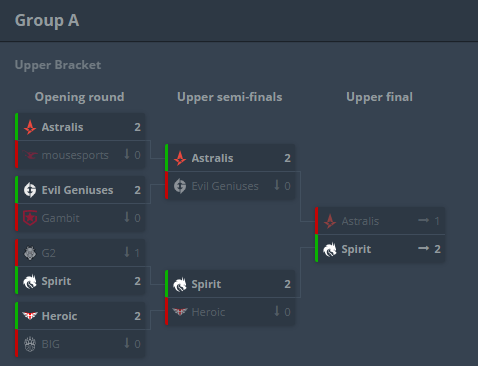Click Group A heading
The height and width of the screenshot is (366, 478).
click(47, 21)
